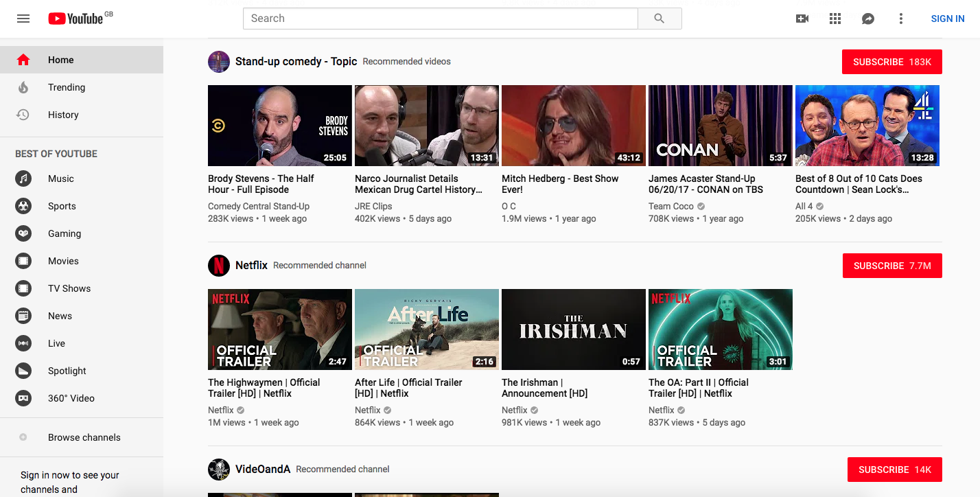This screenshot has height=497, width=980.
Task: Open the Narco Journalist video thumbnail
Action: tap(427, 126)
